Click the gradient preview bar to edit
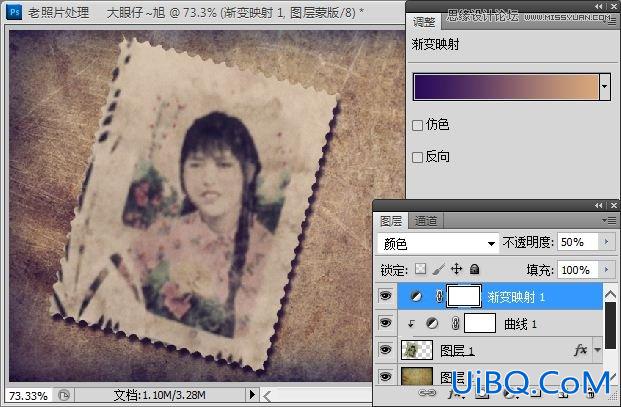 point(506,87)
